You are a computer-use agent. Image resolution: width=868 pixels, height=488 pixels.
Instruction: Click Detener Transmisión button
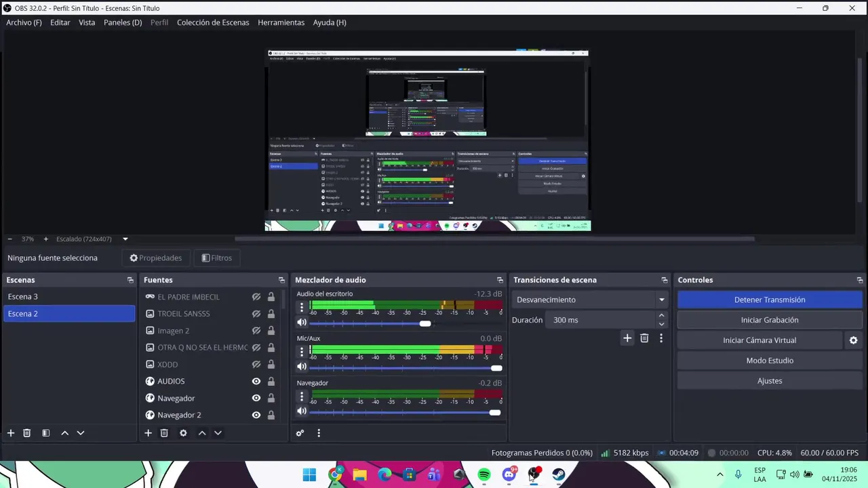770,300
